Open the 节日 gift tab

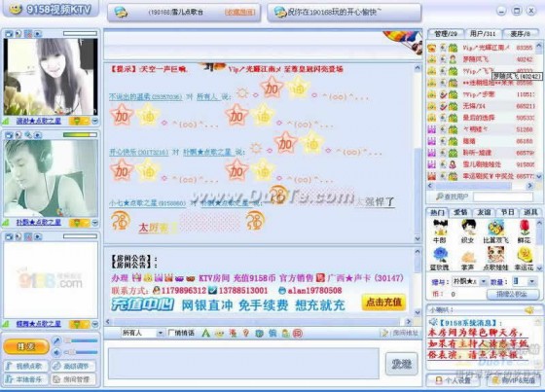tap(507, 212)
